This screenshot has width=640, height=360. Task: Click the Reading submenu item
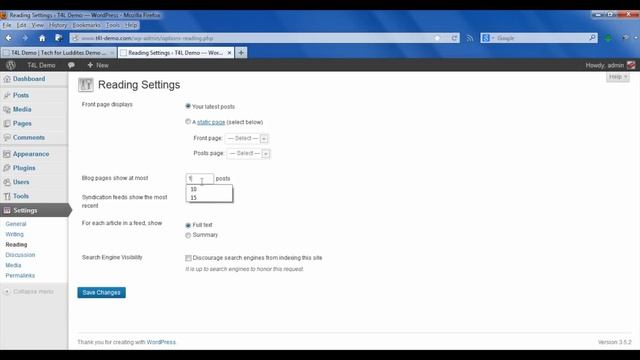coord(16,244)
